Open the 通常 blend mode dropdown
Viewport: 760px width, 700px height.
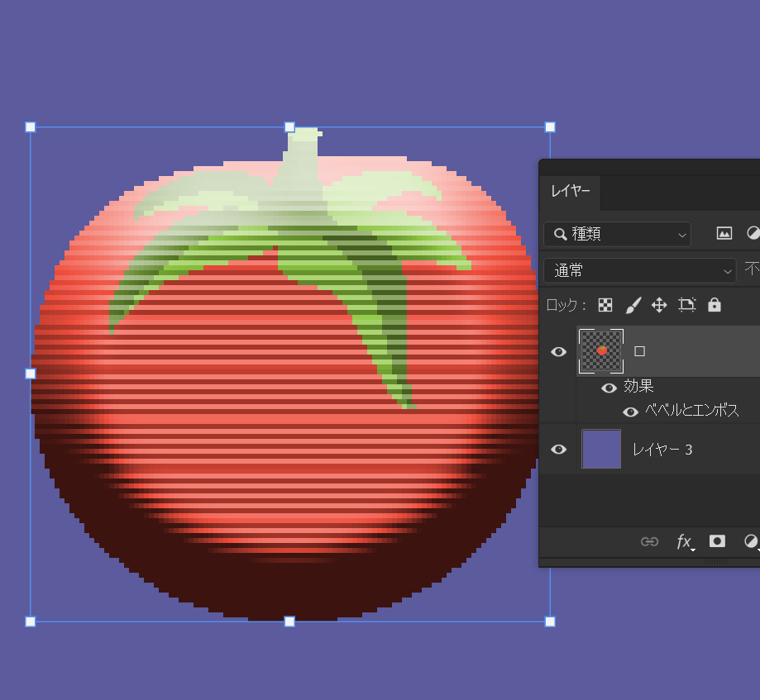(639, 270)
